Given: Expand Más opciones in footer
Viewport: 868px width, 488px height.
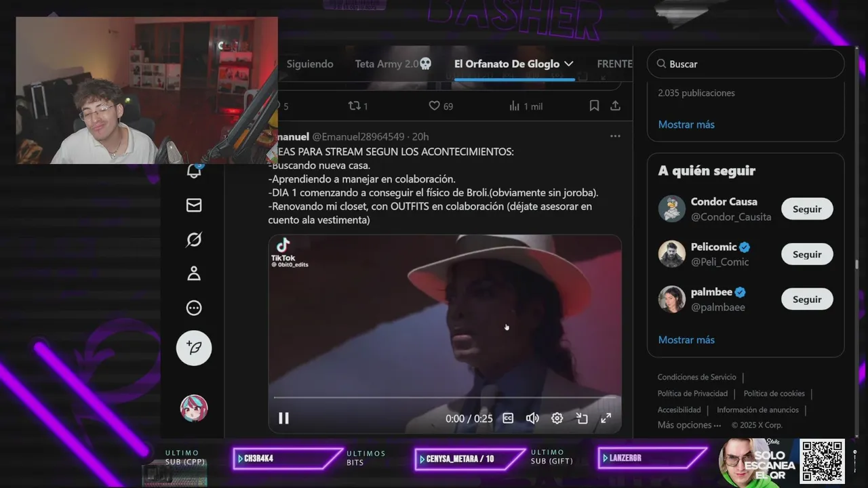Looking at the screenshot, I should (x=689, y=425).
